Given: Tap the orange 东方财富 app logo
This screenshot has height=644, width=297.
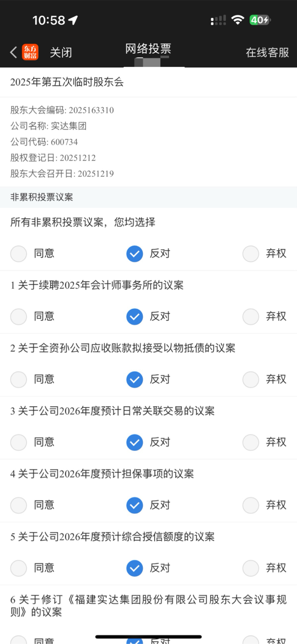Looking at the screenshot, I should (x=30, y=52).
